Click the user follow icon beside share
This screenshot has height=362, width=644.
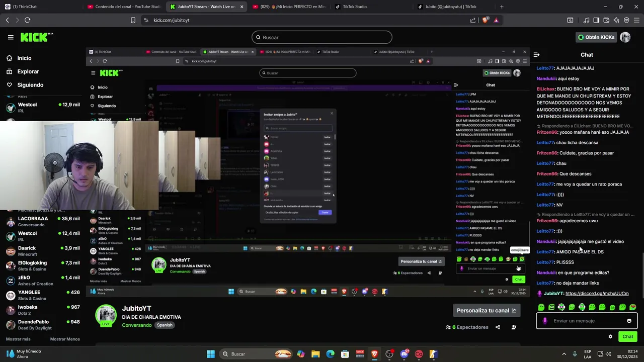pyautogui.click(x=514, y=327)
